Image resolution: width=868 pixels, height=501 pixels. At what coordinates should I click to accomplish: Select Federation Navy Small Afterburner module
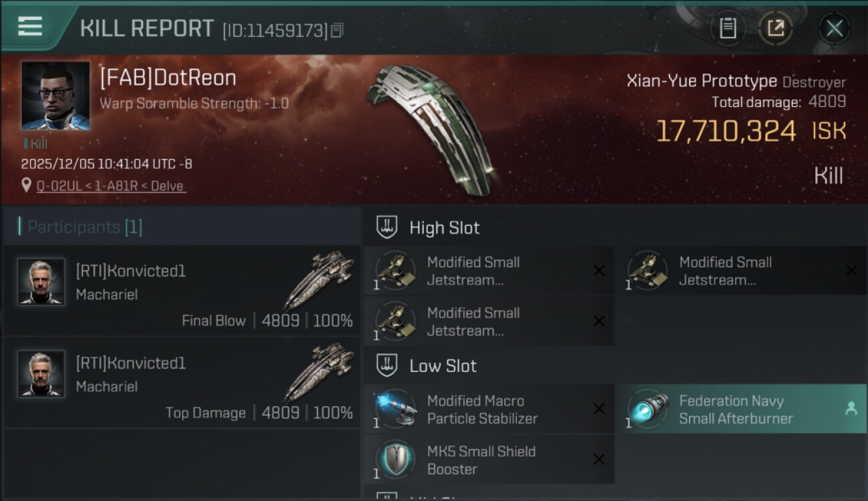741,409
